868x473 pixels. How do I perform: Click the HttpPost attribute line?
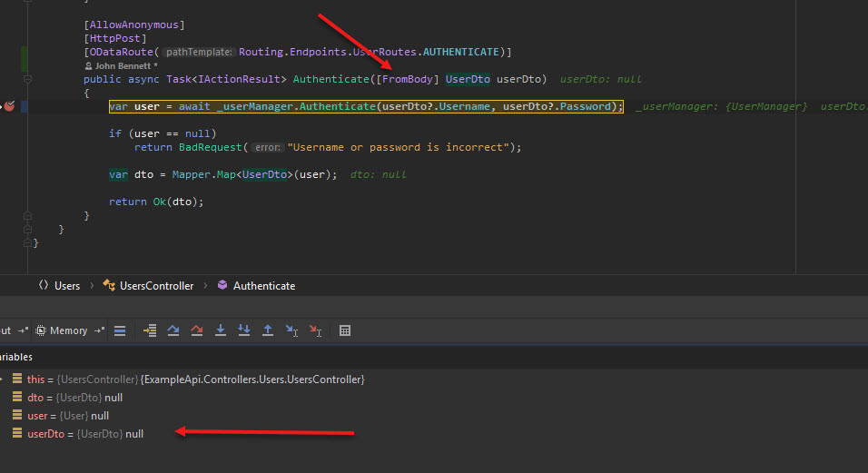(x=115, y=38)
